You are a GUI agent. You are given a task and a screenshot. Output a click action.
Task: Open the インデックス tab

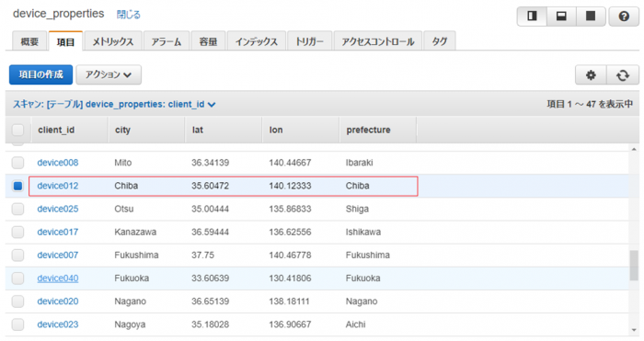click(x=257, y=41)
